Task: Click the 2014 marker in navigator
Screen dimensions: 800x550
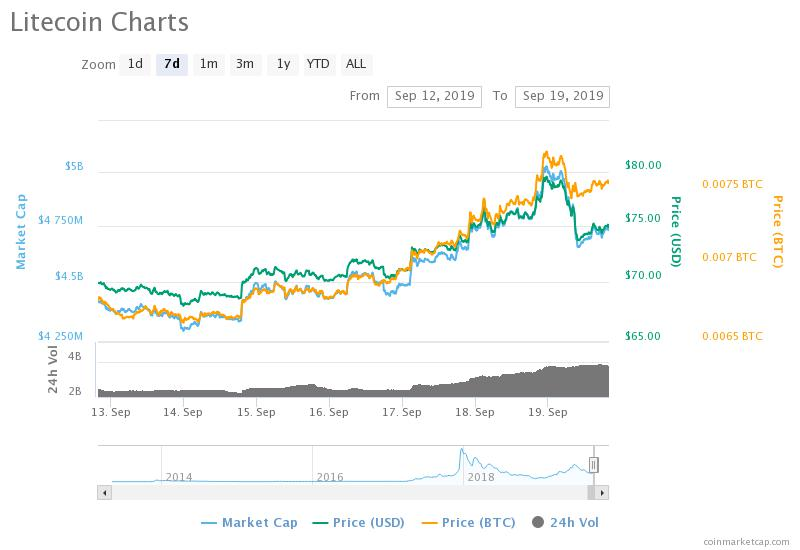Action: (x=179, y=477)
